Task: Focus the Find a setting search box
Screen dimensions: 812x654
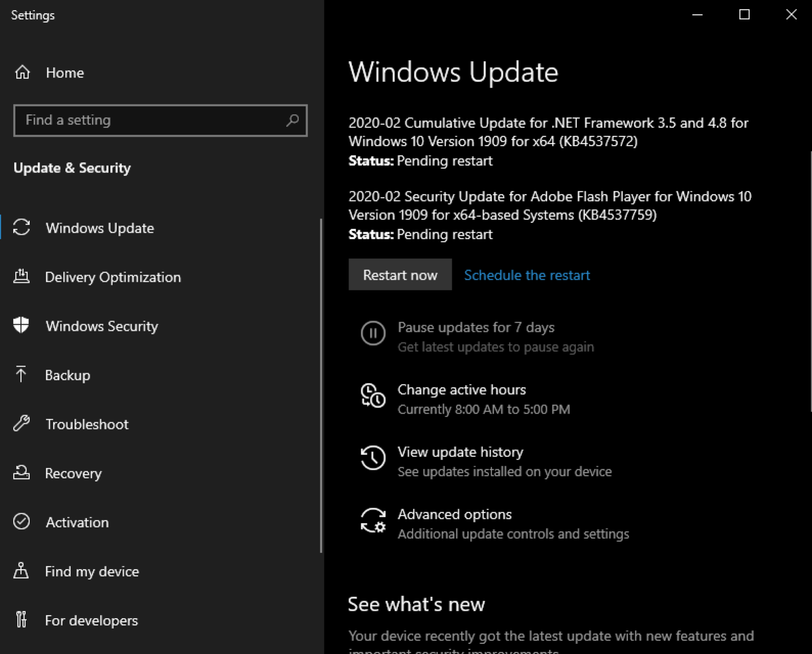Action: click(160, 120)
